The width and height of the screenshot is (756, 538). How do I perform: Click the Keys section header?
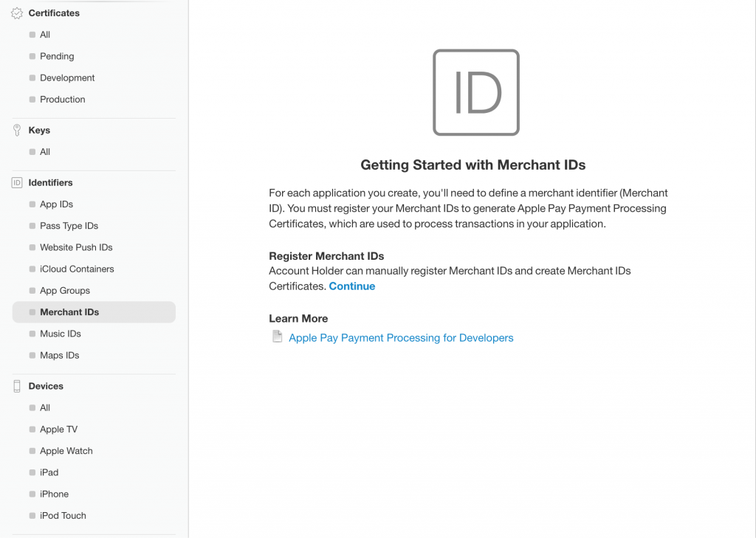click(39, 130)
